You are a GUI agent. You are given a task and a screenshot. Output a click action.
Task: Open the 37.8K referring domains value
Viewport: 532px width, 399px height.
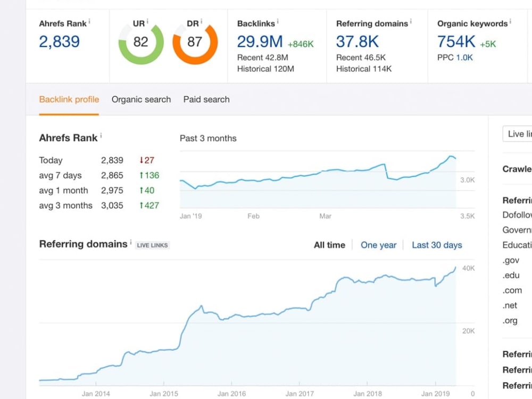point(358,41)
